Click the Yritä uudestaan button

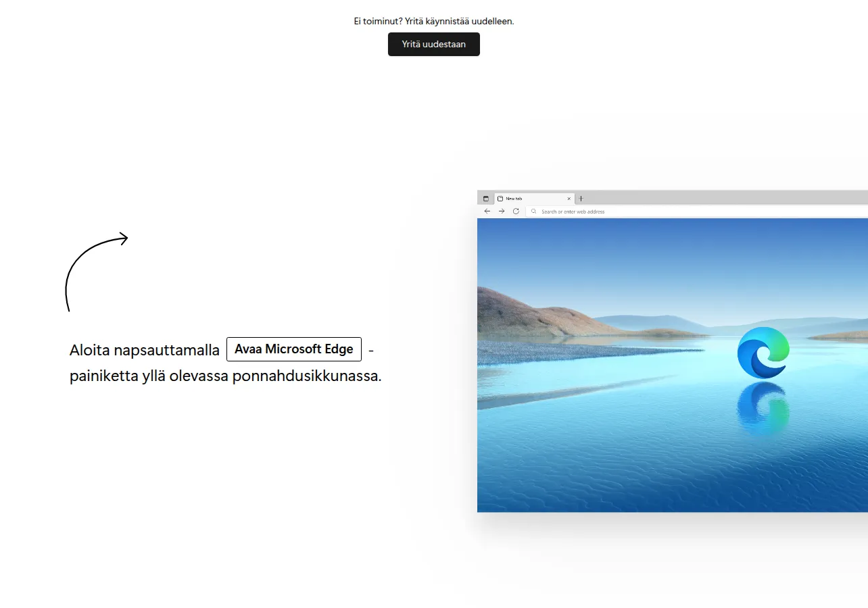[x=434, y=45]
